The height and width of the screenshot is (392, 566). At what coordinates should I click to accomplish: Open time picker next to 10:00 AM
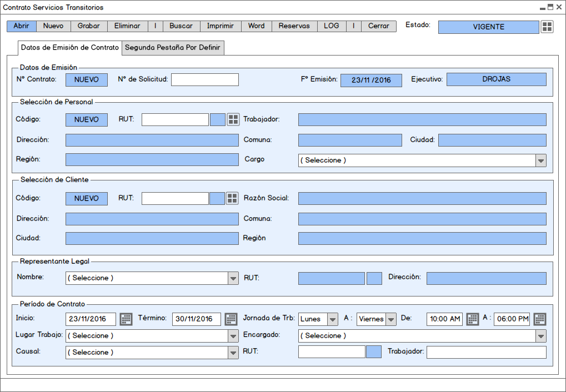(x=472, y=319)
